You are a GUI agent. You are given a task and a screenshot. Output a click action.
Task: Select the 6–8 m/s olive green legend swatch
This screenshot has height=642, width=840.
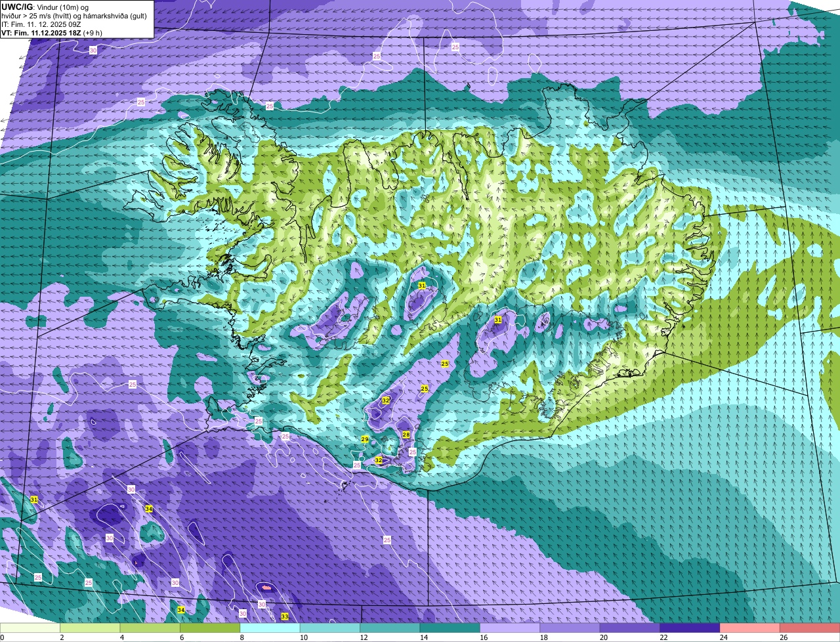click(x=210, y=628)
